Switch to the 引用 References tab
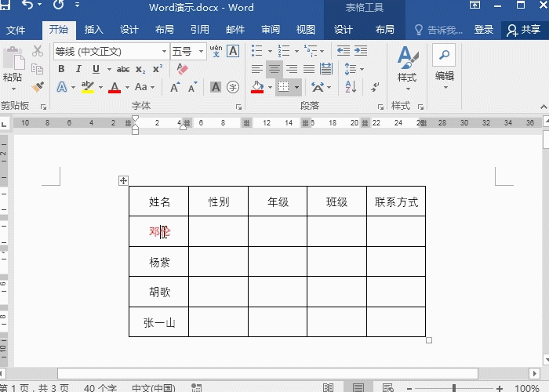The height and width of the screenshot is (392, 549). tap(199, 30)
